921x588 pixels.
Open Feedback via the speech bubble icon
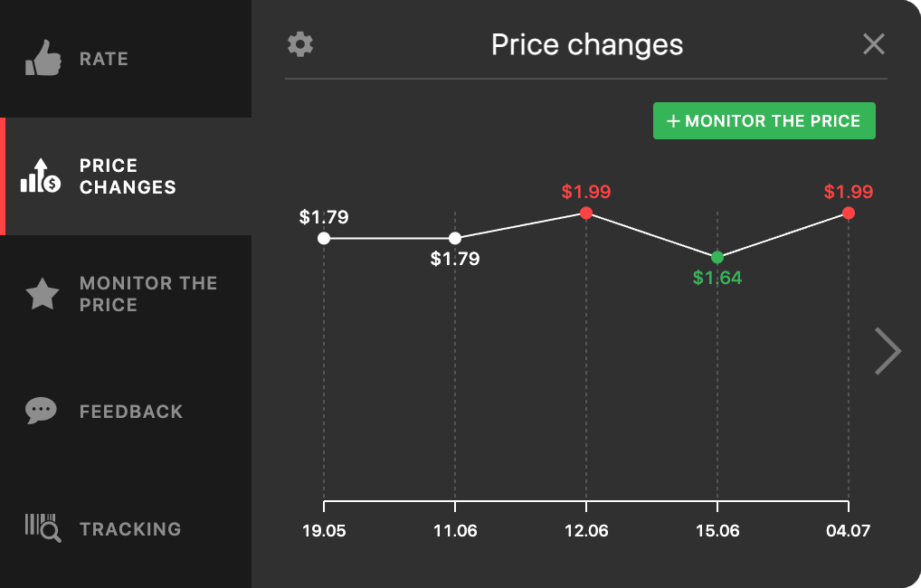[x=41, y=411]
